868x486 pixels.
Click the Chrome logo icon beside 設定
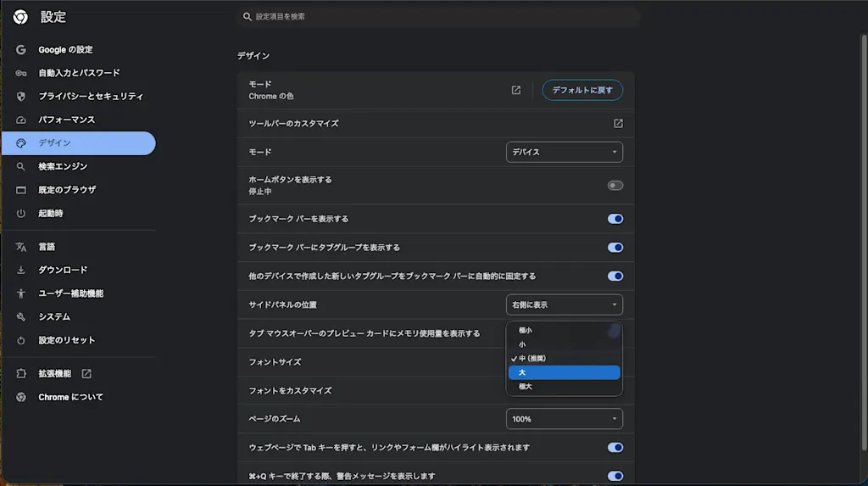[20, 17]
